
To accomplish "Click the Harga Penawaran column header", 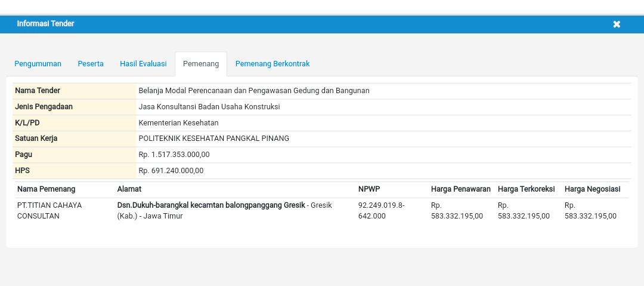I will (461, 189).
